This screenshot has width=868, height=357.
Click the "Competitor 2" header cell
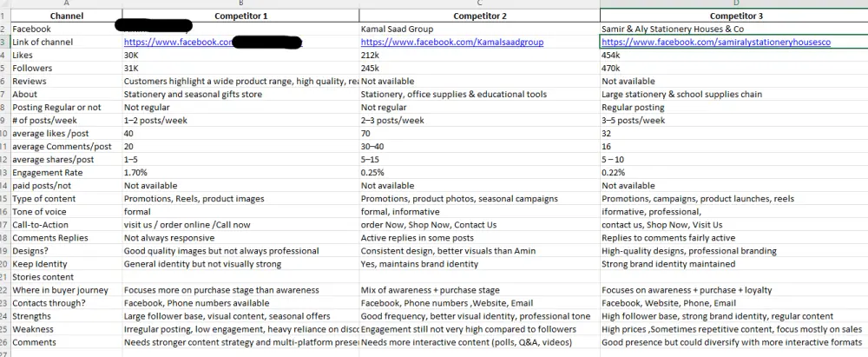pyautogui.click(x=478, y=16)
